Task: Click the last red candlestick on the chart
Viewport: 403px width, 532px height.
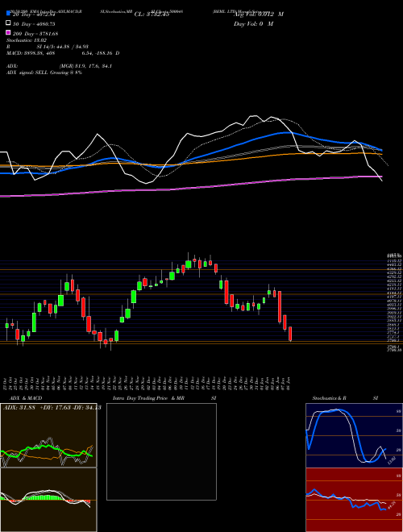Action: click(x=290, y=334)
